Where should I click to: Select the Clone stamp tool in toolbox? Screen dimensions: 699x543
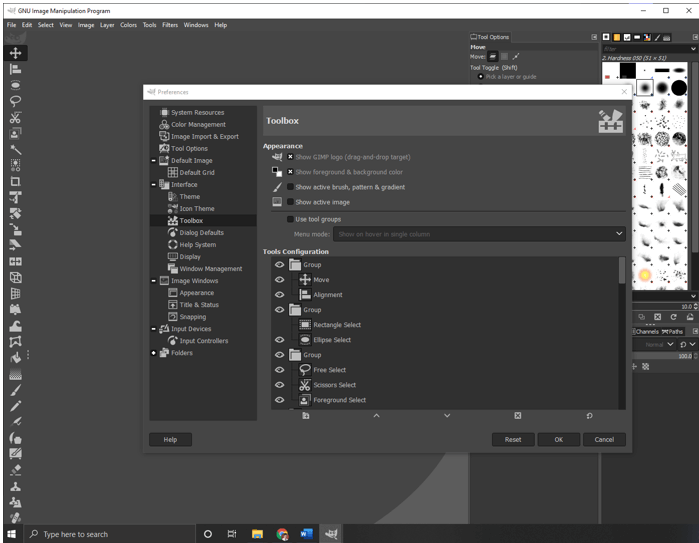pos(16,486)
